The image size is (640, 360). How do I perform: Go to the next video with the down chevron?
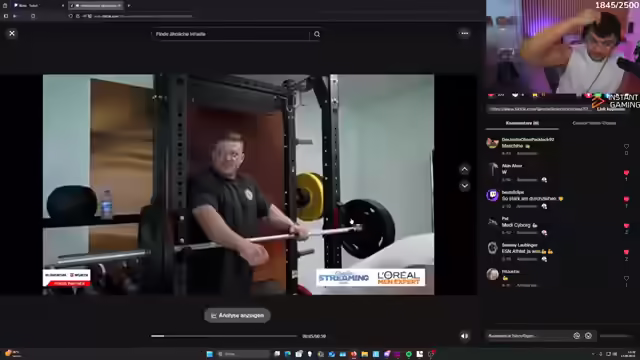pyautogui.click(x=464, y=186)
